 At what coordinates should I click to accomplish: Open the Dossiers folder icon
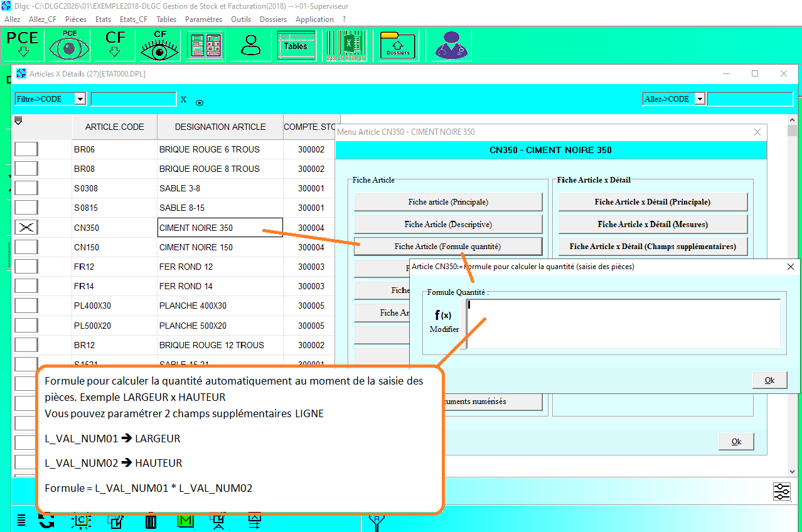coord(398,45)
